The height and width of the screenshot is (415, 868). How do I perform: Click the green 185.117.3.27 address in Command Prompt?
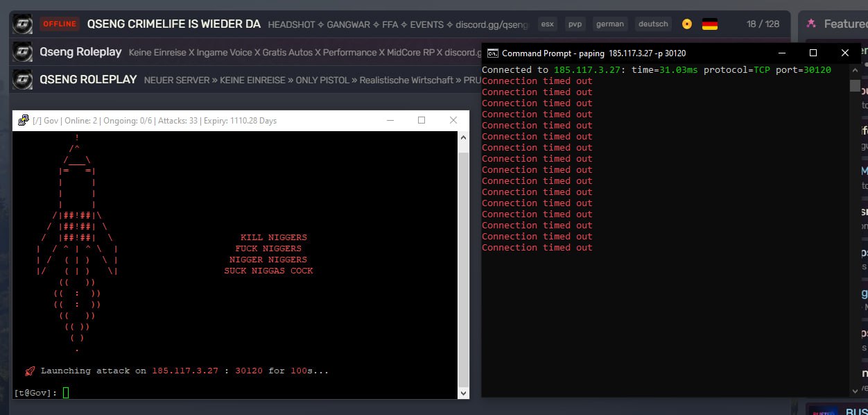pyautogui.click(x=587, y=70)
